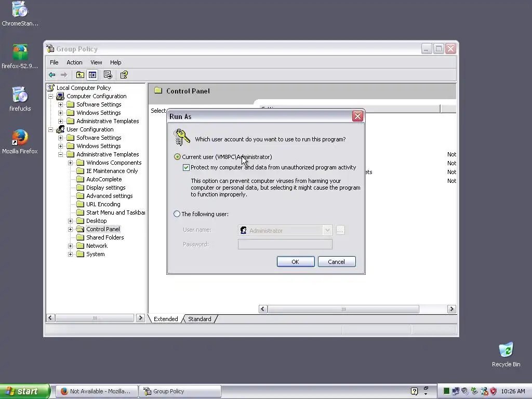
Task: Select the Start Menu and Taskbar tree item
Action: point(115,212)
